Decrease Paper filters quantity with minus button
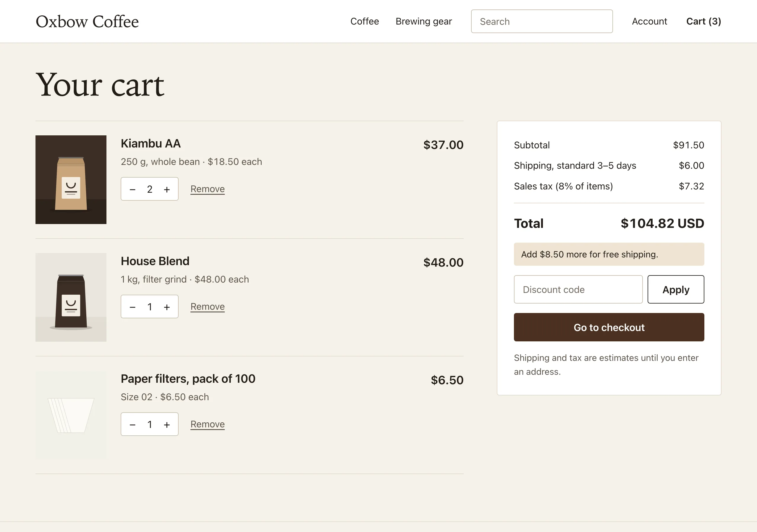The height and width of the screenshot is (532, 757). (132, 424)
